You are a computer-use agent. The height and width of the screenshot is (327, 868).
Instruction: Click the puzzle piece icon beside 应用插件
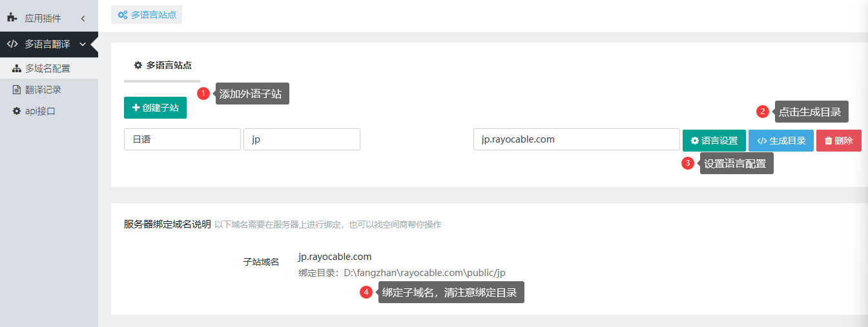point(12,18)
